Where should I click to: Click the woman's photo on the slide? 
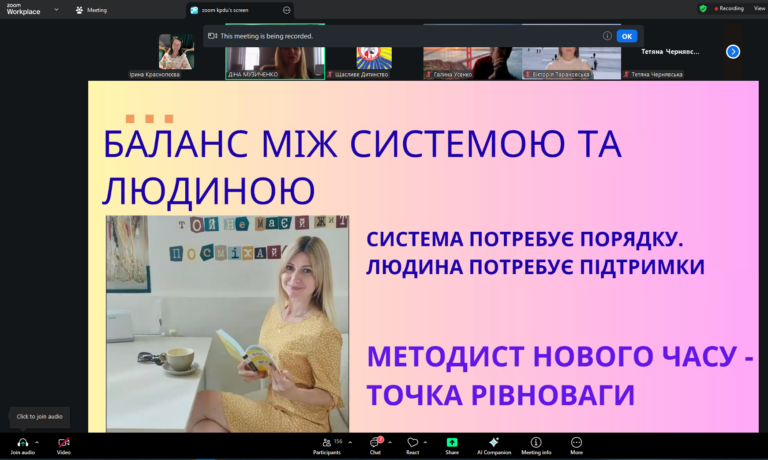click(x=227, y=324)
